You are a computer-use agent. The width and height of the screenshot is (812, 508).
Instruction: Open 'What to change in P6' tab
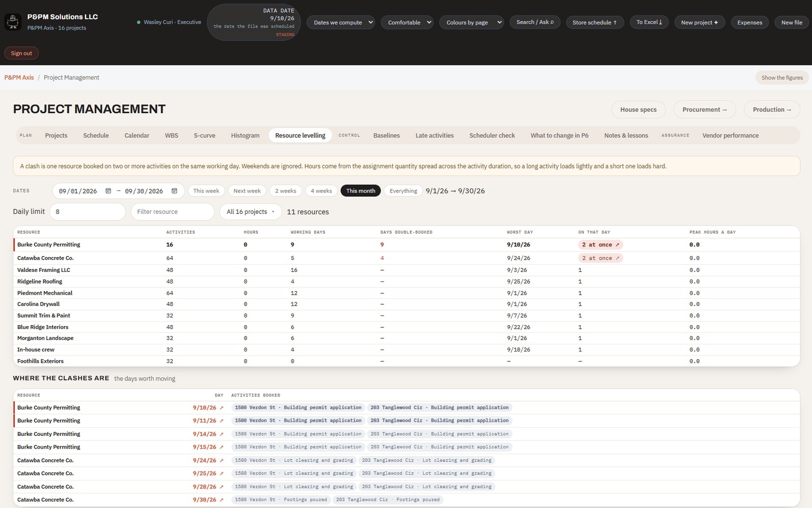560,136
